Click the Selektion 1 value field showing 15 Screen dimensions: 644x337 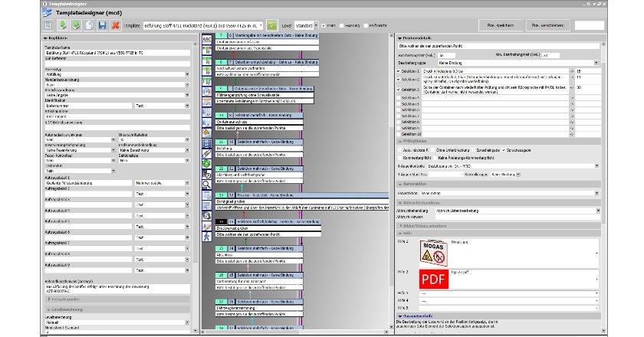tap(587, 71)
